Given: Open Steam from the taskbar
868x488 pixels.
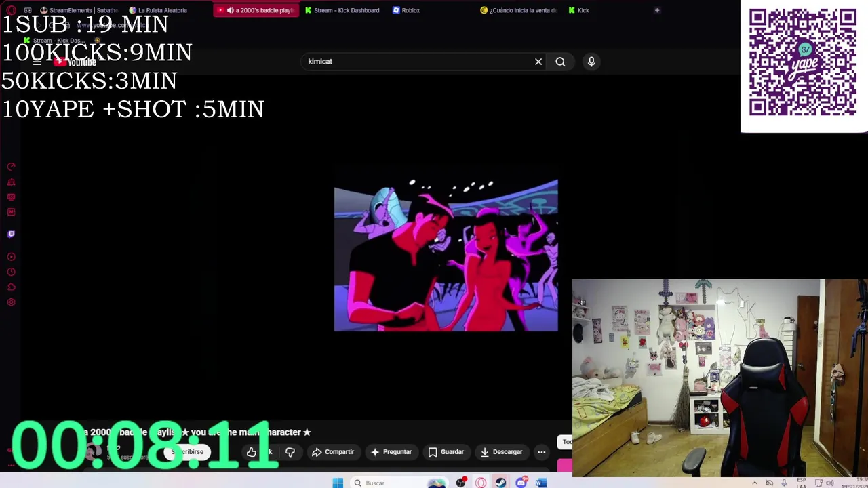Looking at the screenshot, I should pos(500,483).
